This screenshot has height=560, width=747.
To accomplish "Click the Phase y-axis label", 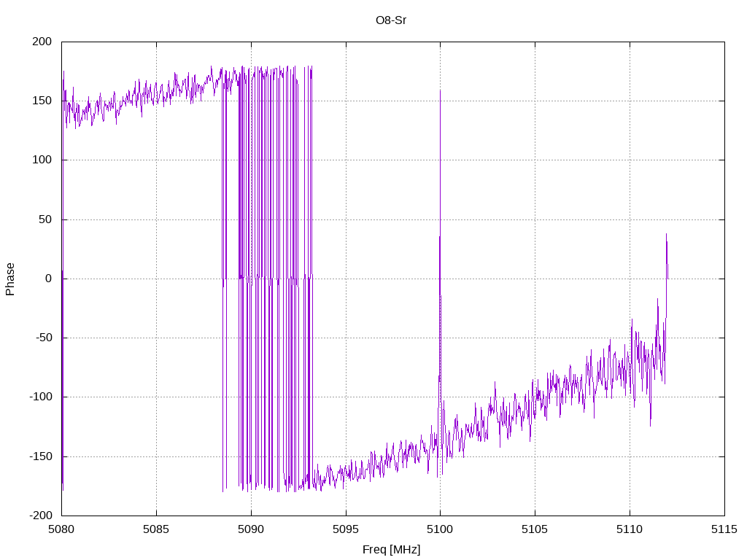I will (x=10, y=279).
